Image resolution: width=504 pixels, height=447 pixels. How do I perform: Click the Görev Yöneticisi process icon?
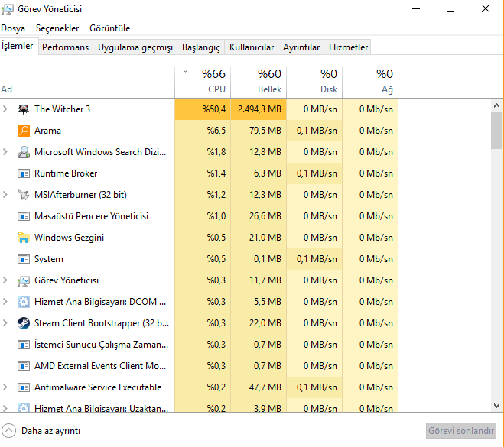(24, 280)
